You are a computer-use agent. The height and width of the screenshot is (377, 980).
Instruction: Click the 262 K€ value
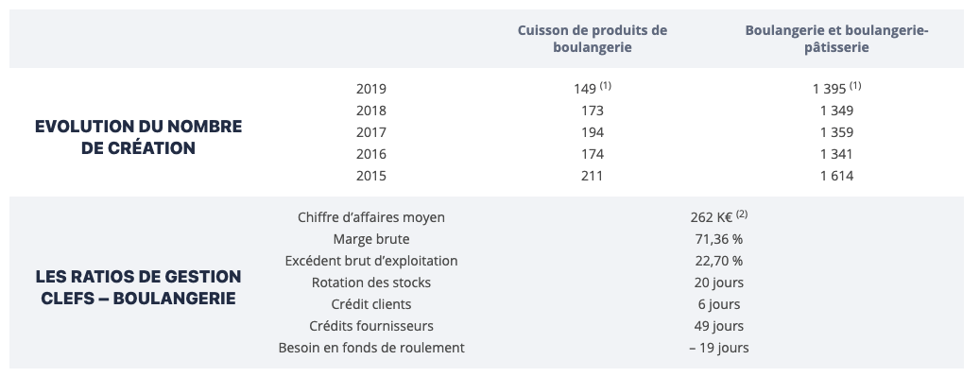[x=719, y=216]
